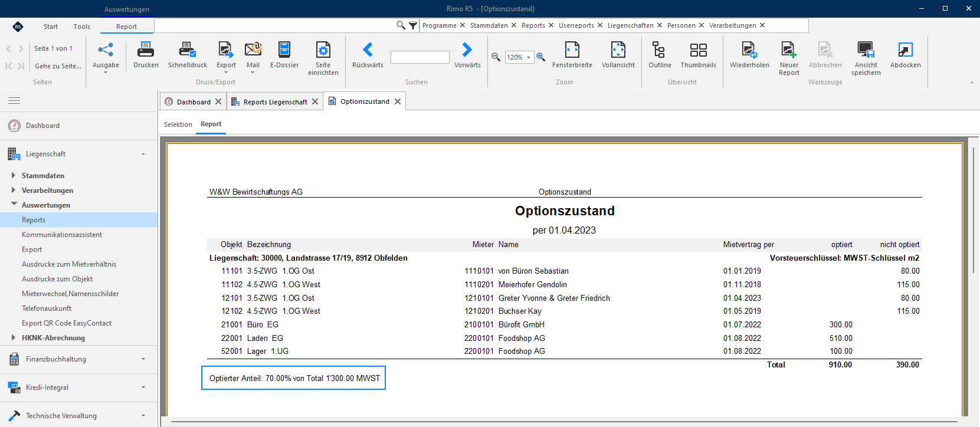Click the search magnifier in top bar

tap(401, 25)
